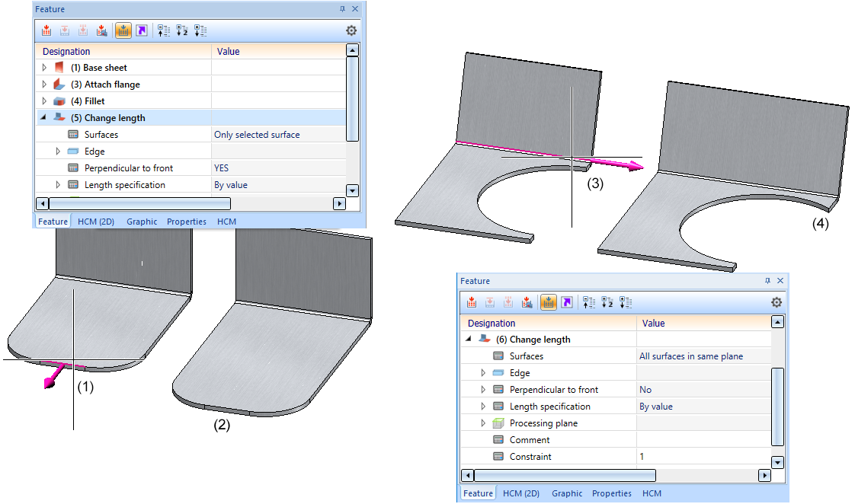Click the 'No' value for Perpendicular to front
855x504 pixels.
(645, 390)
